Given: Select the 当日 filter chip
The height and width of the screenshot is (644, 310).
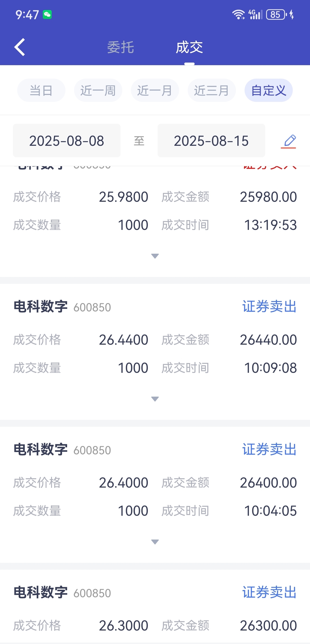Looking at the screenshot, I should 41,90.
